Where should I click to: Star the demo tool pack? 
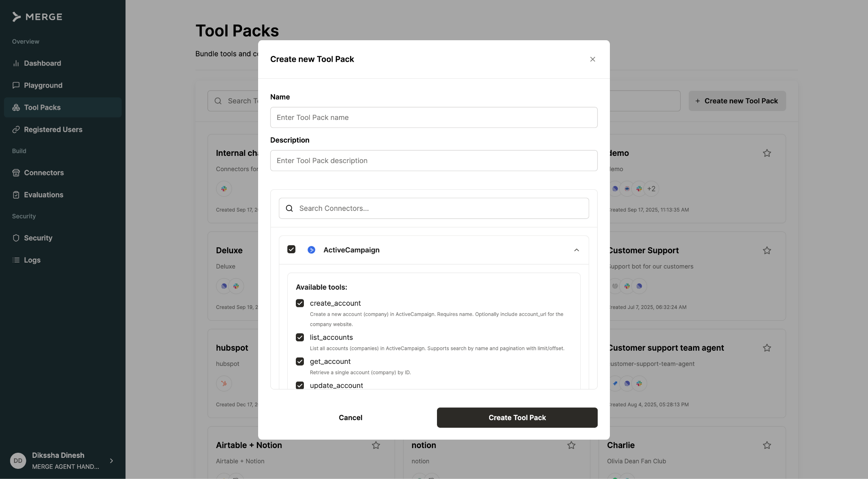point(767,153)
